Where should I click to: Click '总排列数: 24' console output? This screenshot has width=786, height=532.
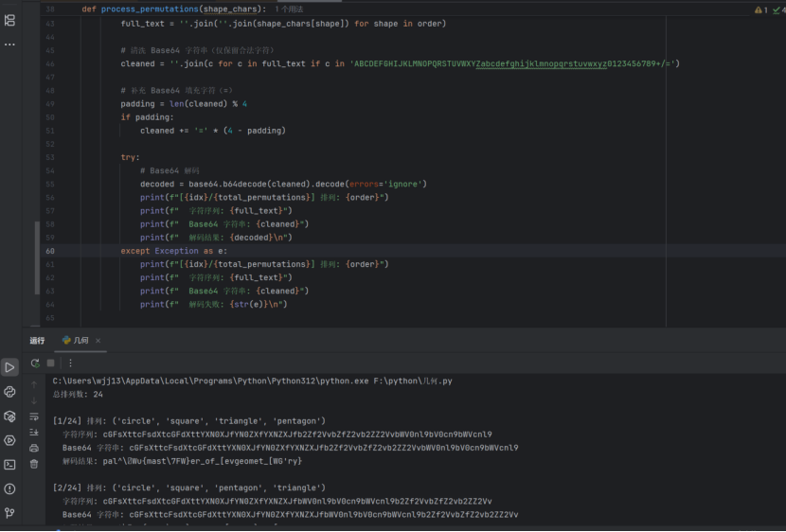(78, 395)
